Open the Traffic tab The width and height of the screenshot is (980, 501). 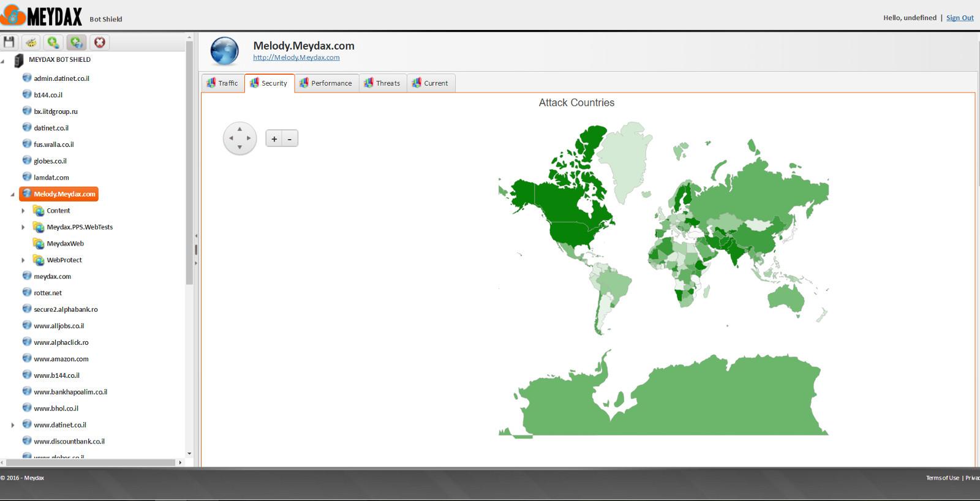pyautogui.click(x=222, y=83)
